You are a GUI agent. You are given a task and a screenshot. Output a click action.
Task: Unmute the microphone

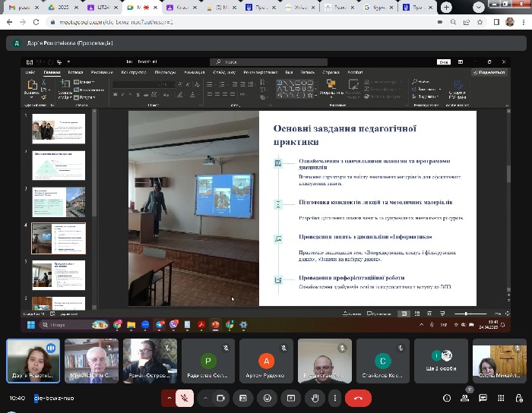pos(183,398)
